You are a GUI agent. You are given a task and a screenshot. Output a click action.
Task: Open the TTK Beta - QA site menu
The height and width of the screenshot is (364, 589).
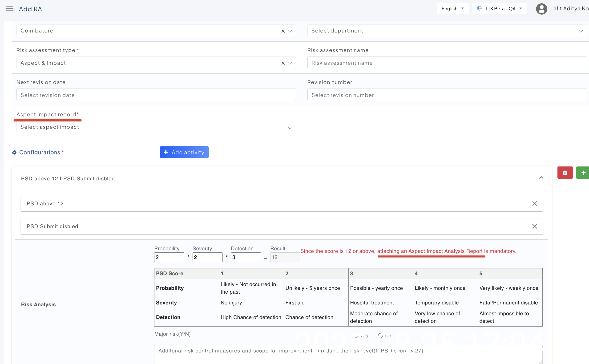(500, 9)
